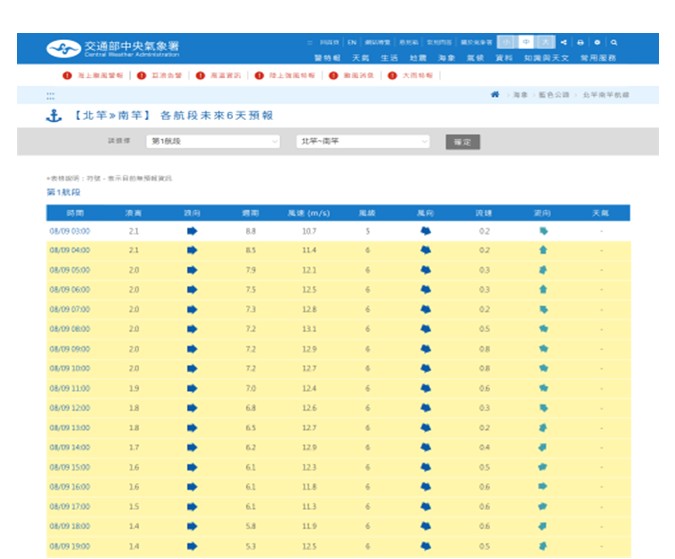Click wave direction arrow in 08/09 03:00 row
Image resolution: width=675 pixels, height=559 pixels.
coord(192,231)
